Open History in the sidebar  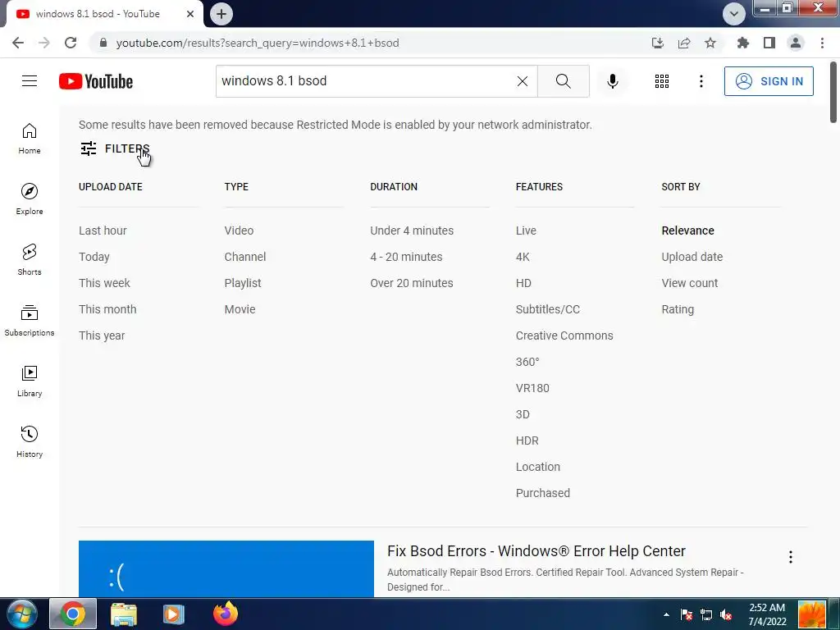(x=30, y=441)
